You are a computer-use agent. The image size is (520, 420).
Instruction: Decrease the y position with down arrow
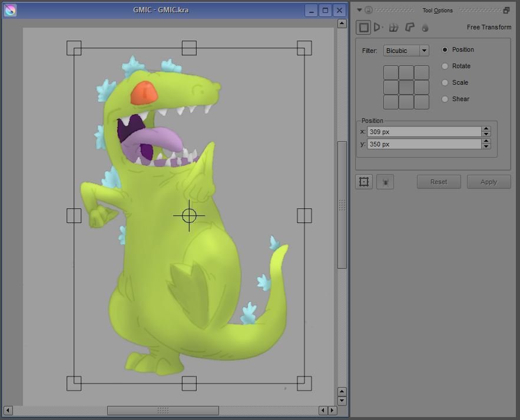coord(486,146)
